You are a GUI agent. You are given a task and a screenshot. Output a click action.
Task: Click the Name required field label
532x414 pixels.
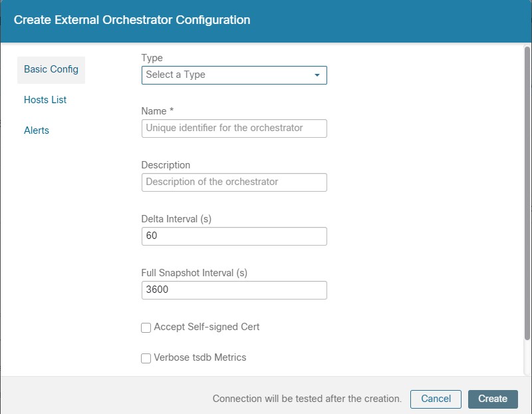[x=158, y=111]
